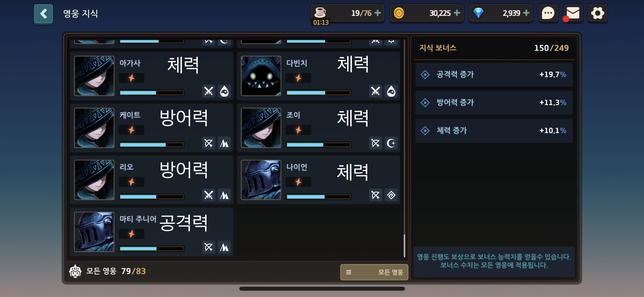Select the 공격력 증가 bonus row
Viewport: 644px width, 297px height.
494,74
